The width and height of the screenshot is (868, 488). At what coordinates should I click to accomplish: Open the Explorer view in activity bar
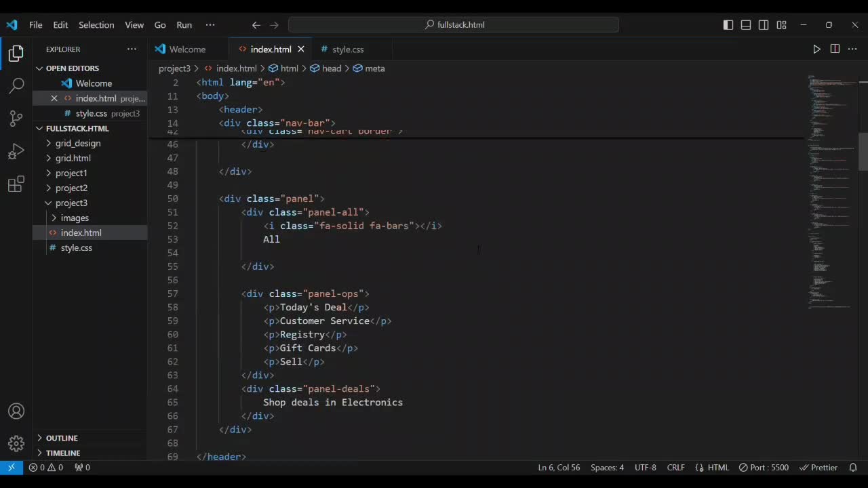click(16, 54)
